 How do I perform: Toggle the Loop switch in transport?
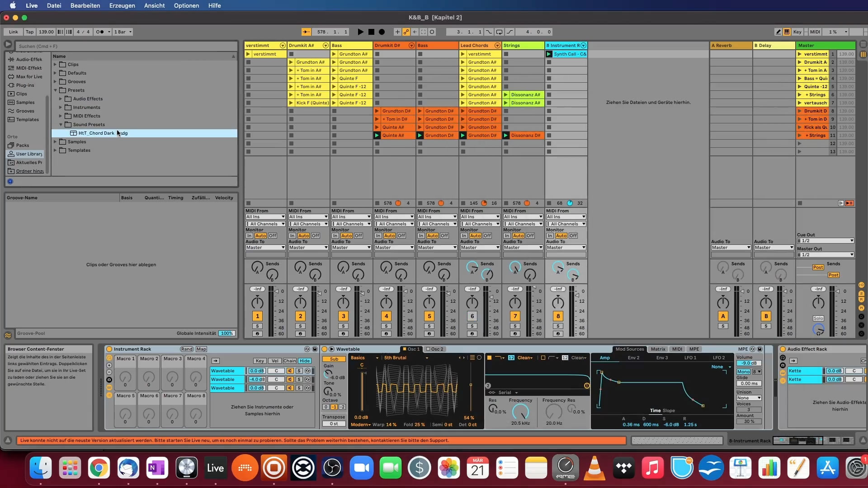[x=500, y=32]
